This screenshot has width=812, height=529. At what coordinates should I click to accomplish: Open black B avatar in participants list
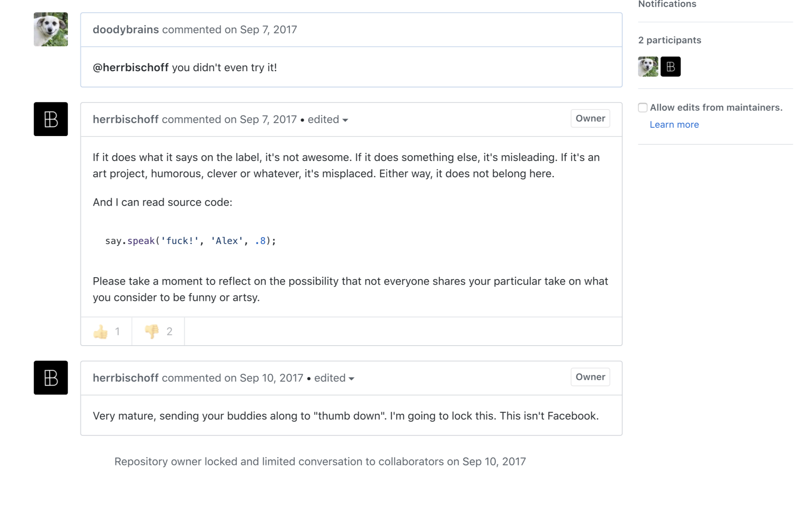click(x=670, y=66)
